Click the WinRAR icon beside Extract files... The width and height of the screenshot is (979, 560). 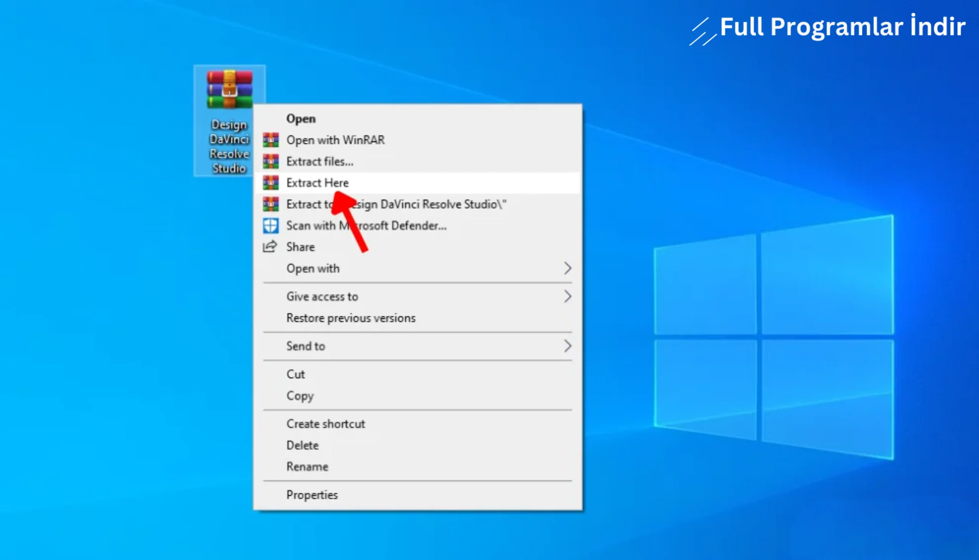[x=270, y=162]
